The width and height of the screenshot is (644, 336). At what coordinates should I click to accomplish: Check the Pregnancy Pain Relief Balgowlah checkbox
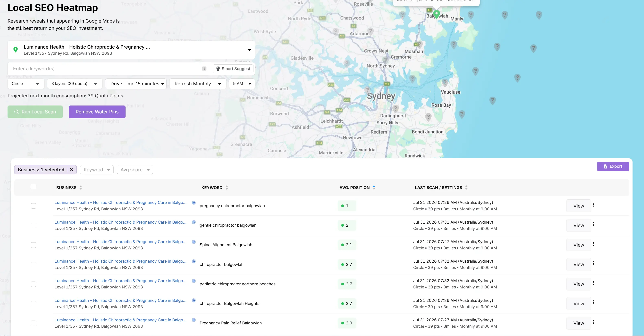click(34, 323)
